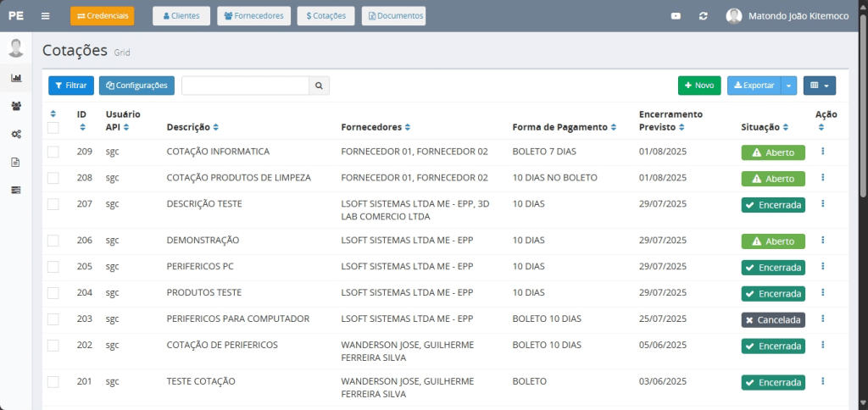The image size is (868, 410).
Task: Click Encerrada status of quotation 207
Action: (x=773, y=205)
